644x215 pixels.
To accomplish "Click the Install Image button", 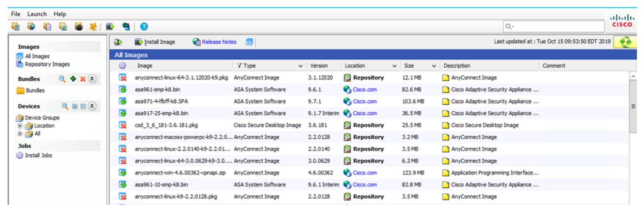I will pos(155,42).
